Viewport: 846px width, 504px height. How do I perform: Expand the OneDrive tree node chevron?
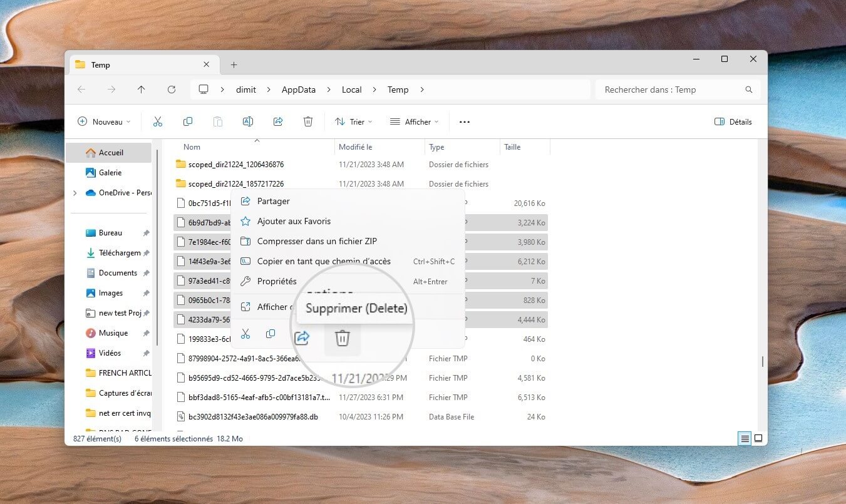75,193
